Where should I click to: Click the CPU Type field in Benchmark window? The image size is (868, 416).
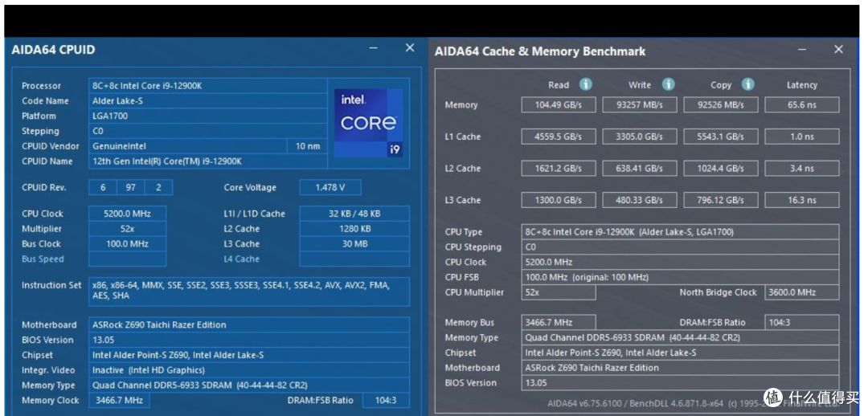pos(681,232)
